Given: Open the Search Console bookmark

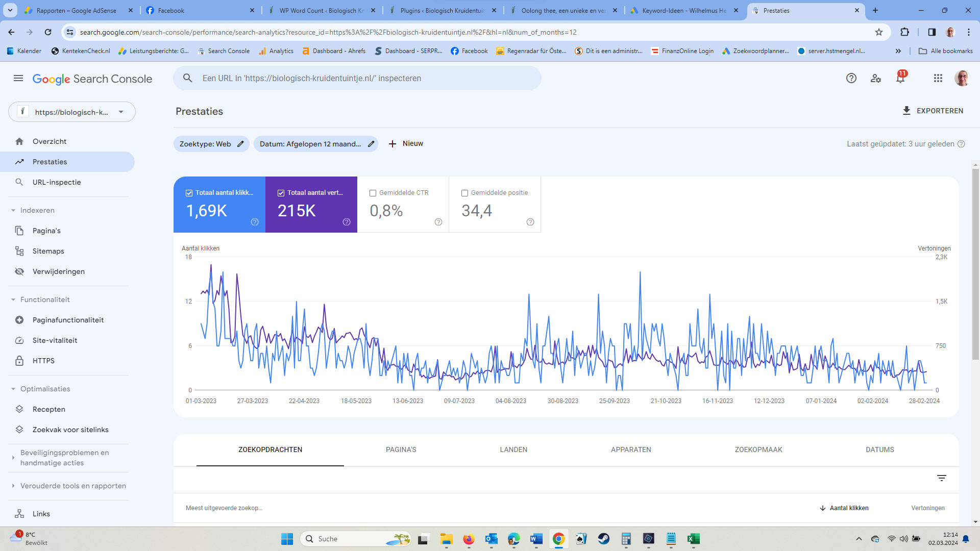Looking at the screenshot, I should 224,51.
